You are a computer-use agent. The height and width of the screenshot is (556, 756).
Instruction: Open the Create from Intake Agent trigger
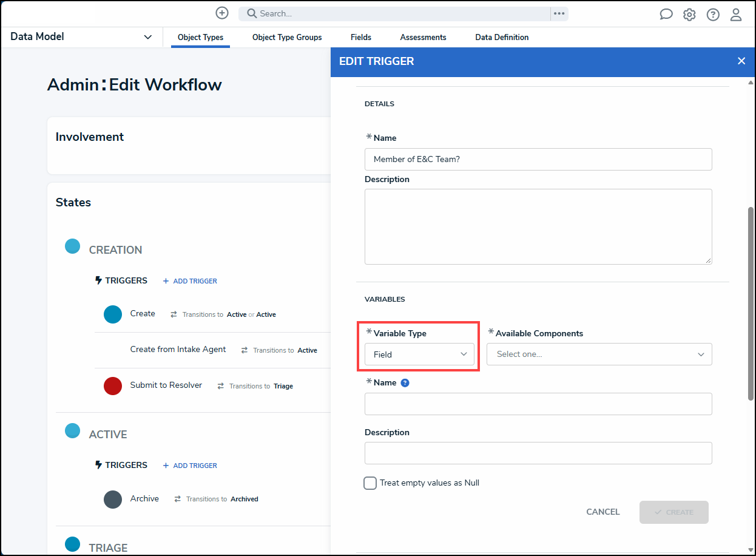(178, 350)
